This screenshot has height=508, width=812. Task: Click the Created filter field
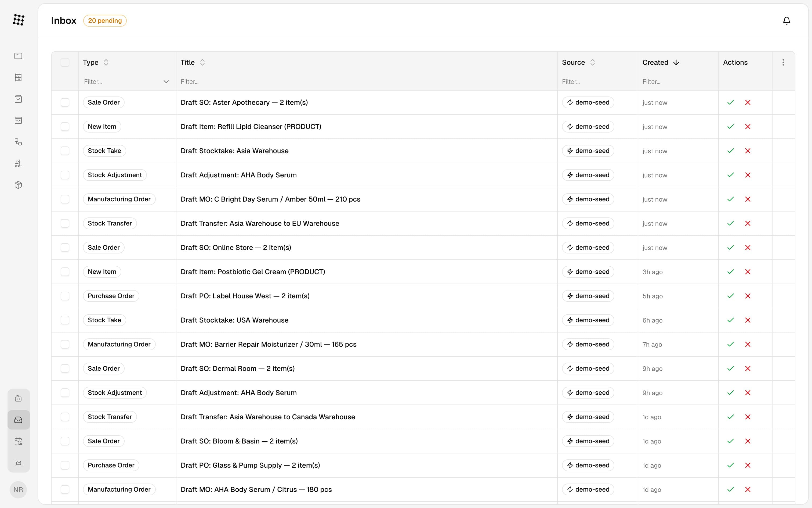pos(678,82)
